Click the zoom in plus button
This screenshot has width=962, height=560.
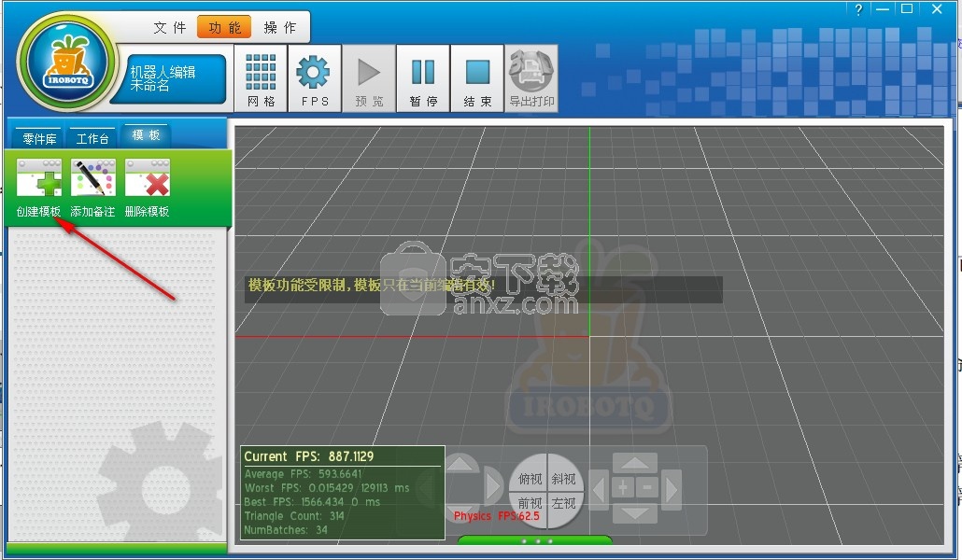623,488
